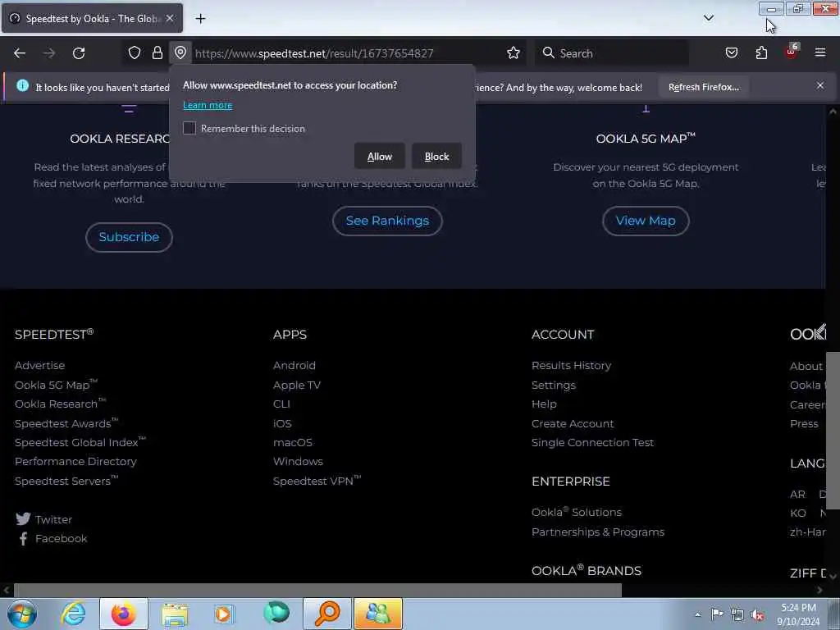Open the Create Account link
The image size is (840, 630).
pyautogui.click(x=572, y=423)
